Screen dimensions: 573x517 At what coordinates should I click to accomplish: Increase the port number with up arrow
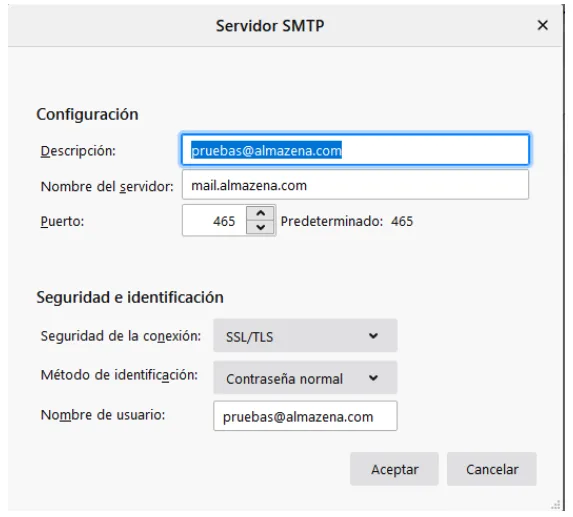point(261,213)
